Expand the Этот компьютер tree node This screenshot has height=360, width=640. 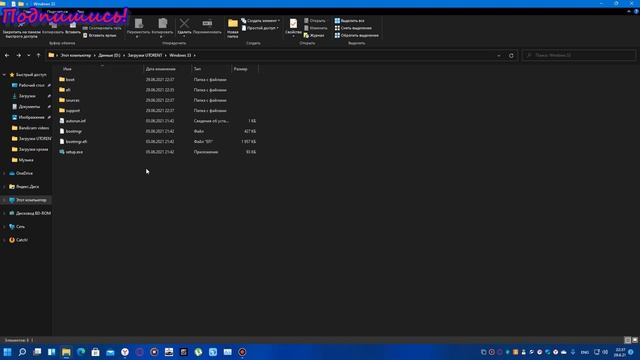tap(4, 200)
